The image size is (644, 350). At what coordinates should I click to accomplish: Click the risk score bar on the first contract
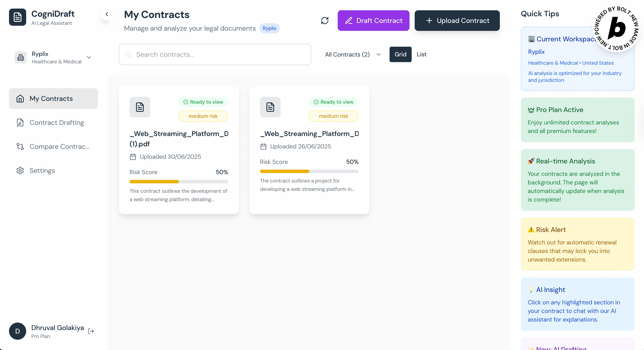pyautogui.click(x=178, y=182)
